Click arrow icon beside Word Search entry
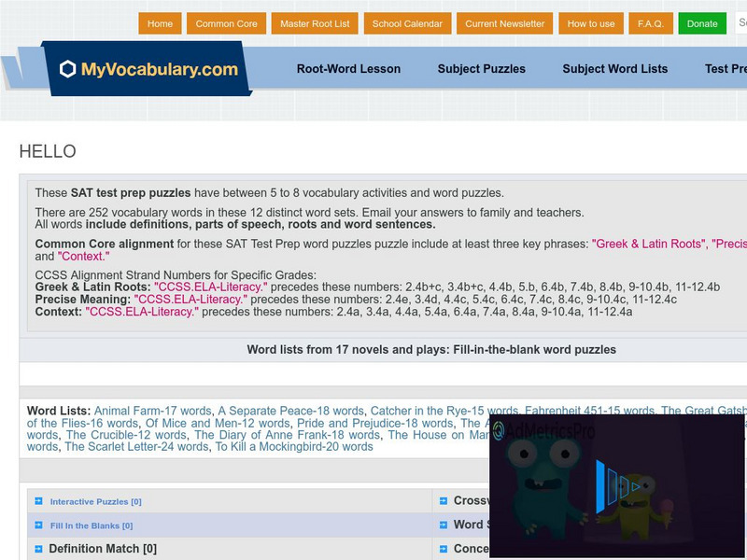Image resolution: width=747 pixels, height=560 pixels. pos(444,525)
